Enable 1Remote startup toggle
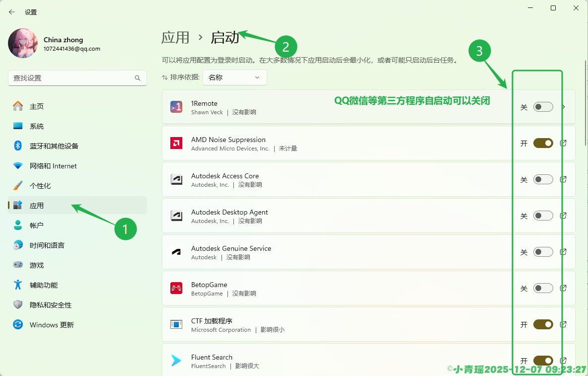The width and height of the screenshot is (588, 376). [x=543, y=107]
